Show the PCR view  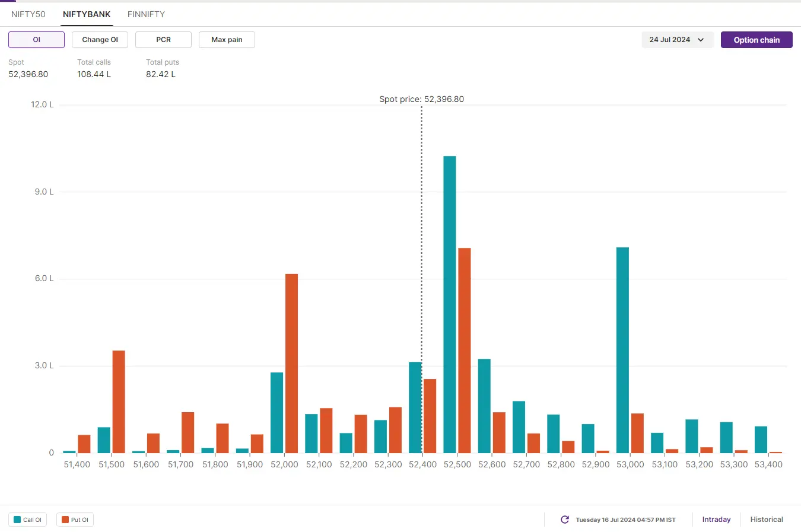pyautogui.click(x=163, y=40)
